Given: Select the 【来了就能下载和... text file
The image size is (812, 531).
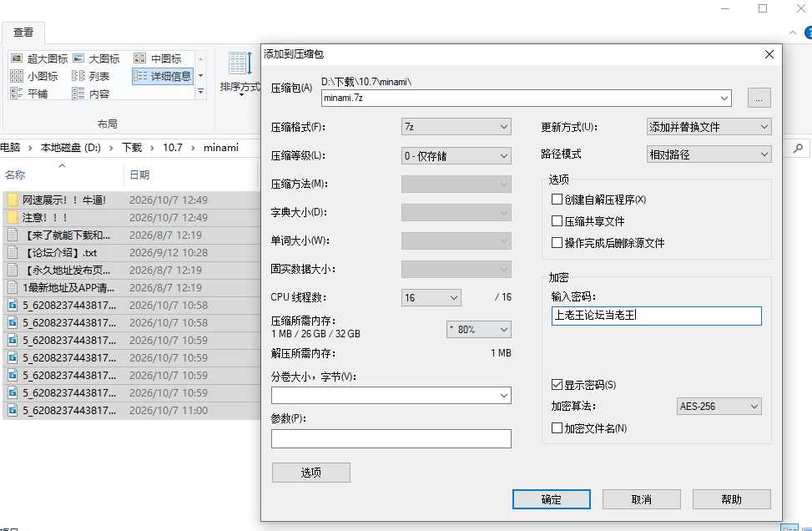Looking at the screenshot, I should point(132,235).
